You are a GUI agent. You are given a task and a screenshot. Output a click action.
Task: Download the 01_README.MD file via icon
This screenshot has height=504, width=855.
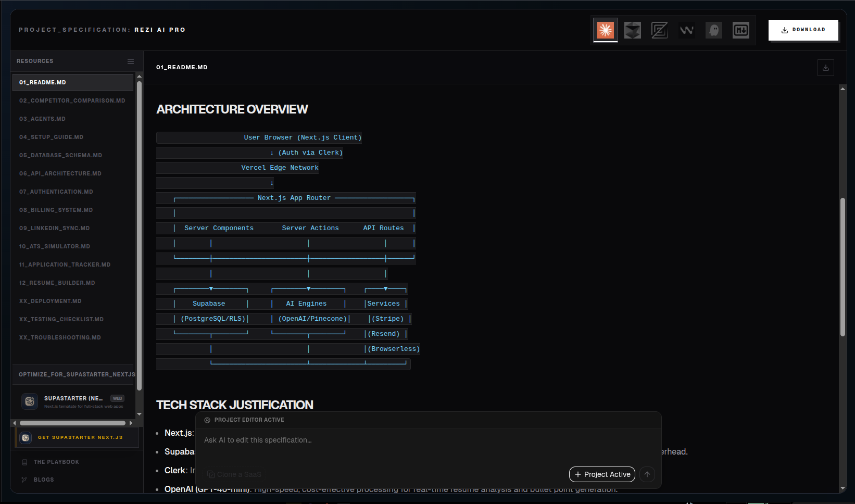pos(825,68)
